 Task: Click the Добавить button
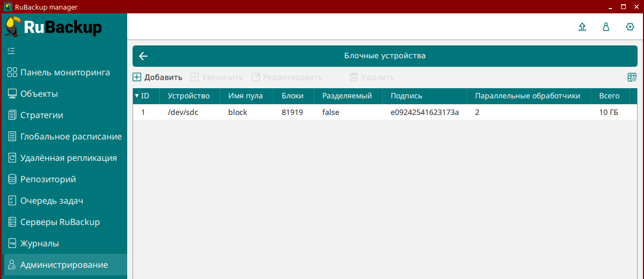158,77
